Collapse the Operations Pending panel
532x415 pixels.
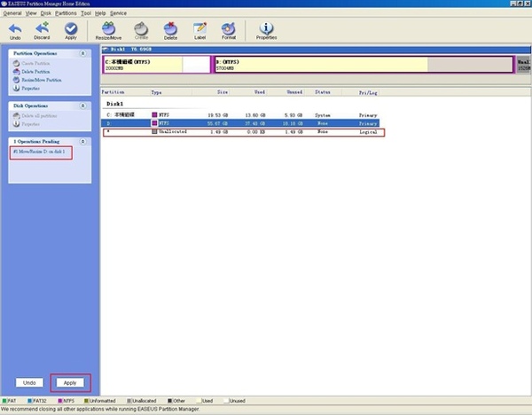click(82, 142)
